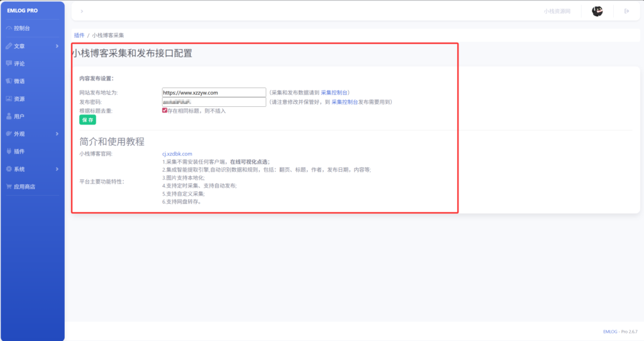Expand the 文章 submenu chevron

click(57, 46)
